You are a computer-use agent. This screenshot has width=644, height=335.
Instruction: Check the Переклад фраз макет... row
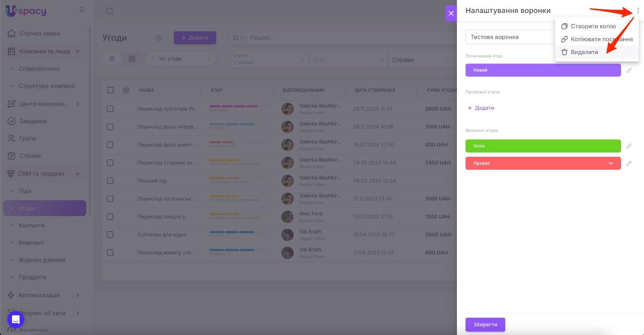(110, 145)
